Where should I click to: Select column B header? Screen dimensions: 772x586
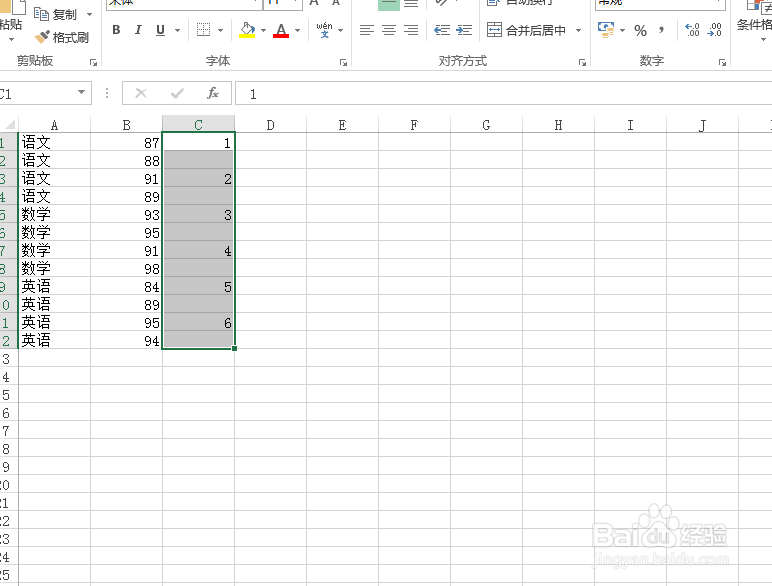pyautogui.click(x=127, y=125)
